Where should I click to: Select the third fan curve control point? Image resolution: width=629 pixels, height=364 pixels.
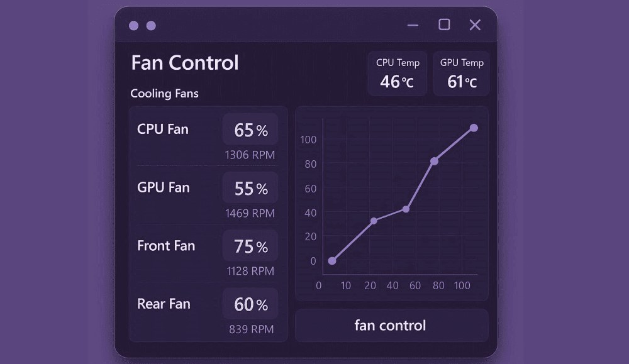(406, 209)
